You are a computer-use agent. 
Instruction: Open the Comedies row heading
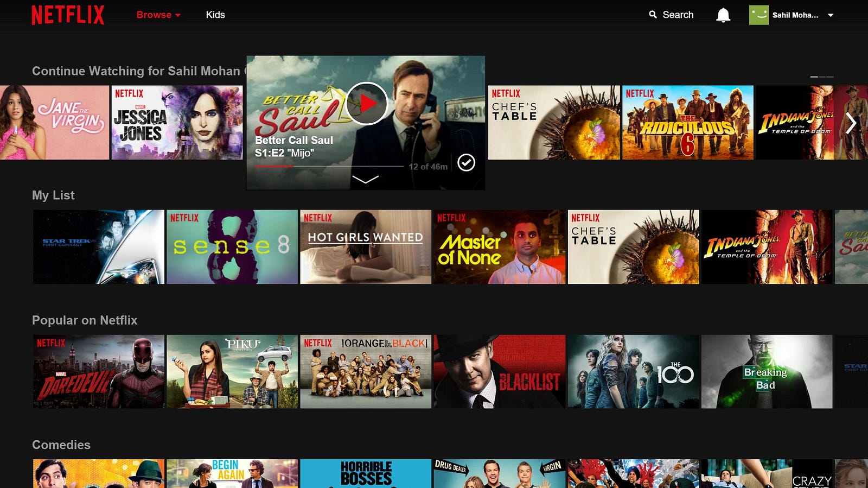point(61,445)
